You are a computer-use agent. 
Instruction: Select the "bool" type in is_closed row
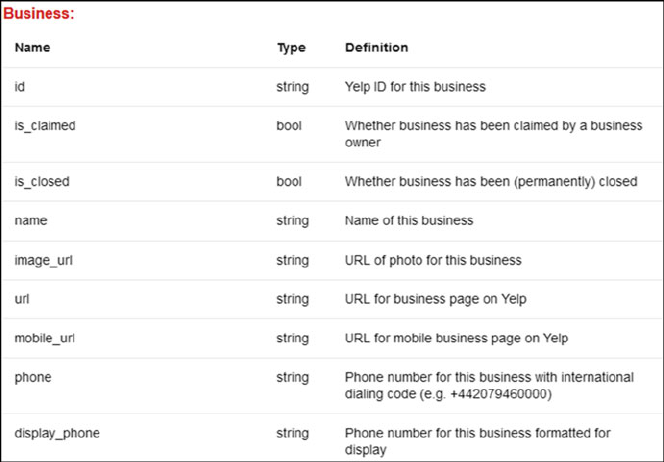pyautogui.click(x=288, y=182)
